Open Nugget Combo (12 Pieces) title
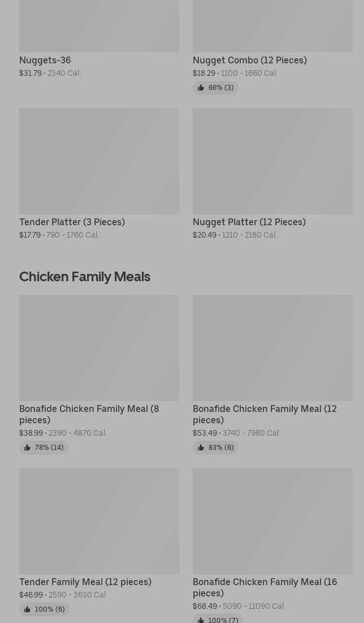This screenshot has width=364, height=623. click(250, 61)
